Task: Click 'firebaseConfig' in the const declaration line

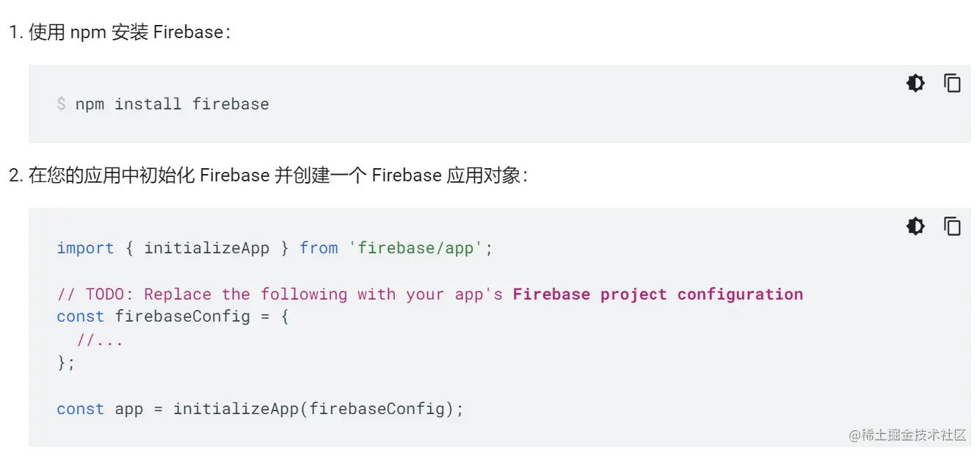Action: click(182, 316)
